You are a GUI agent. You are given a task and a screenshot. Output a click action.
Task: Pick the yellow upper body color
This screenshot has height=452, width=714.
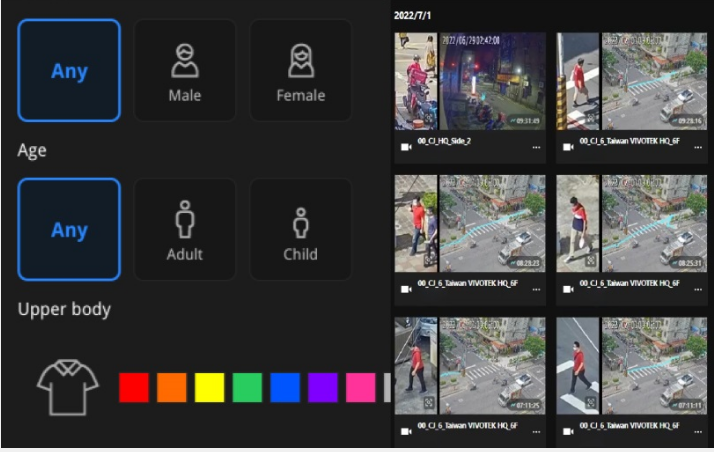click(209, 388)
